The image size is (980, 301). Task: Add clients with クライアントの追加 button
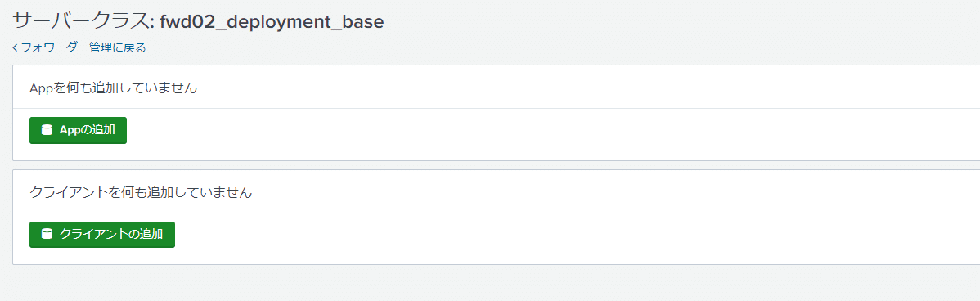tap(102, 234)
